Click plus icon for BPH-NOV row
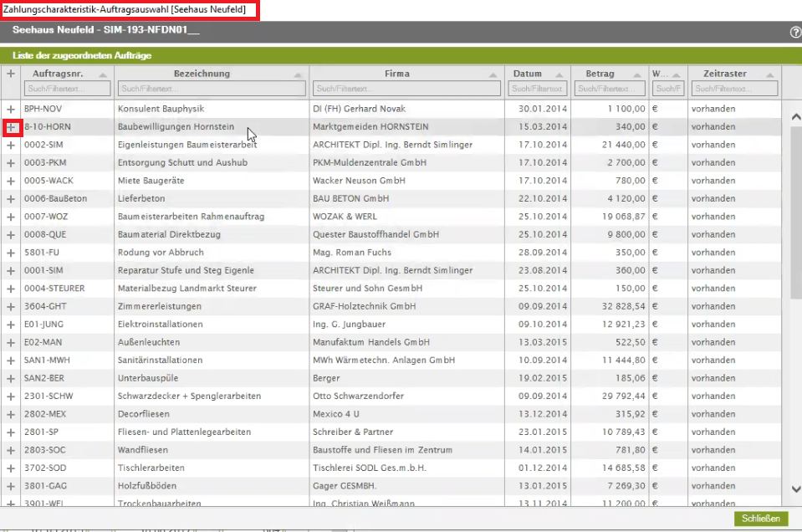 (x=11, y=110)
